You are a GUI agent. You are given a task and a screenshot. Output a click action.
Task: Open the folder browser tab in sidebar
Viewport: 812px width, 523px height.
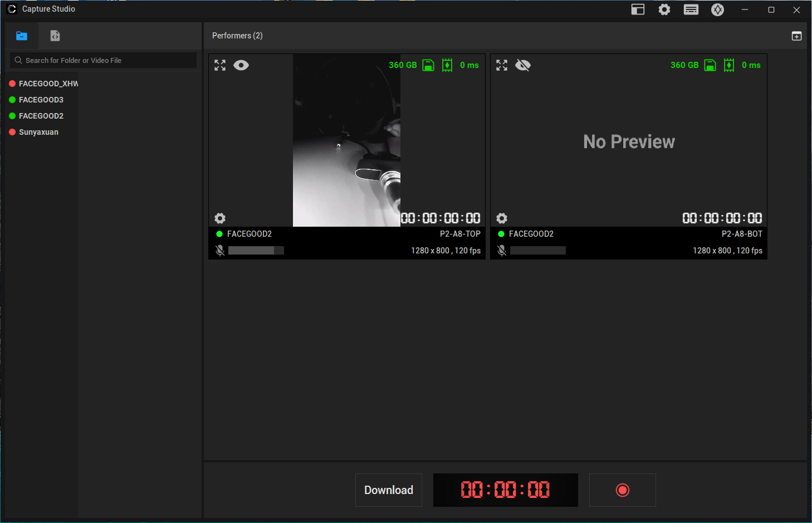22,36
